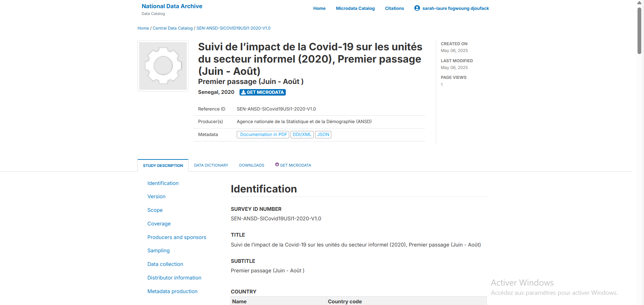Click the Home navigation menu item
This screenshot has height=305, width=644.
pyautogui.click(x=319, y=9)
